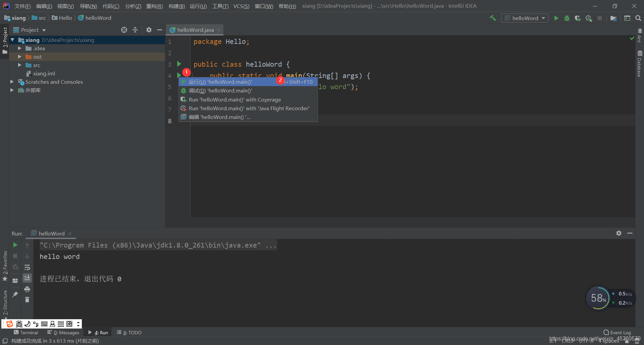
Task: Open the helloWord run configuration dropdown
Action: click(525, 18)
